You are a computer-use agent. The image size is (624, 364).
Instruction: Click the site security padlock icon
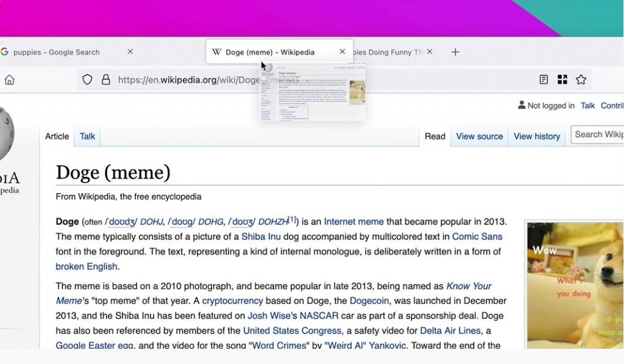click(105, 80)
